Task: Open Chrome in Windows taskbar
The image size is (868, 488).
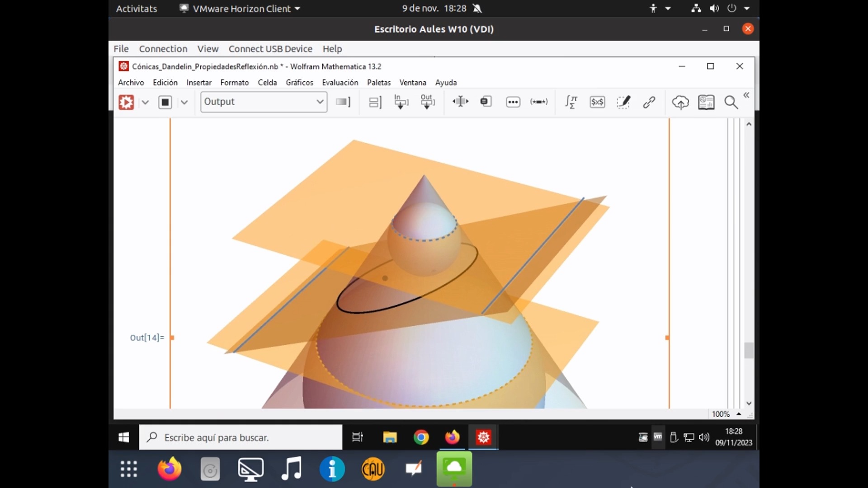Action: pyautogui.click(x=421, y=437)
